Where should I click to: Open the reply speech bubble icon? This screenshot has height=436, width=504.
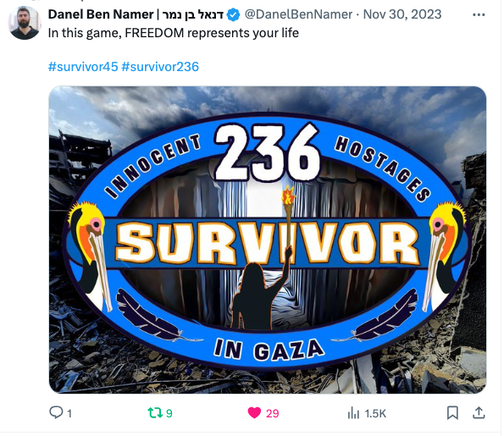[x=56, y=412]
